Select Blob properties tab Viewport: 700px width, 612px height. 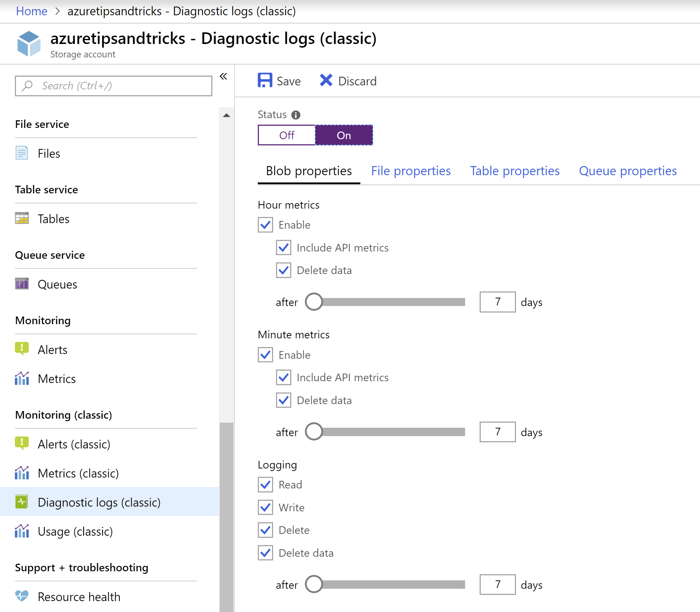pos(309,171)
